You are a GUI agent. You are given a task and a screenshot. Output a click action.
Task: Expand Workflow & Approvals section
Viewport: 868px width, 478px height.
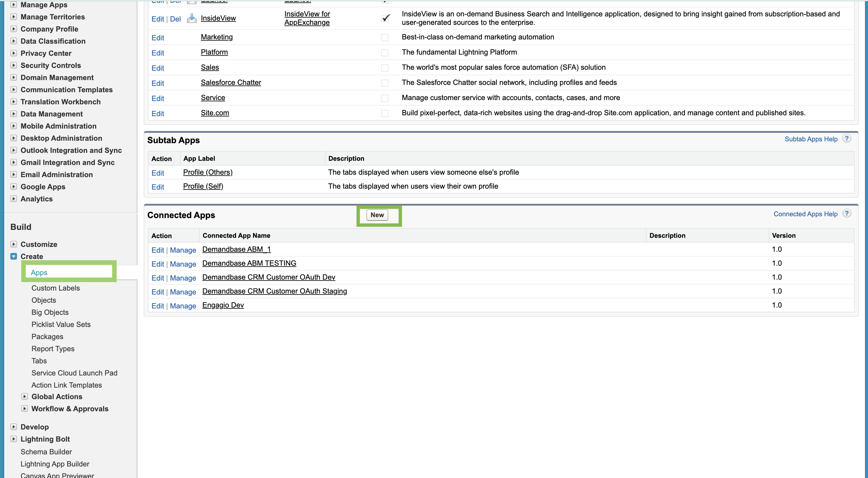pos(25,409)
